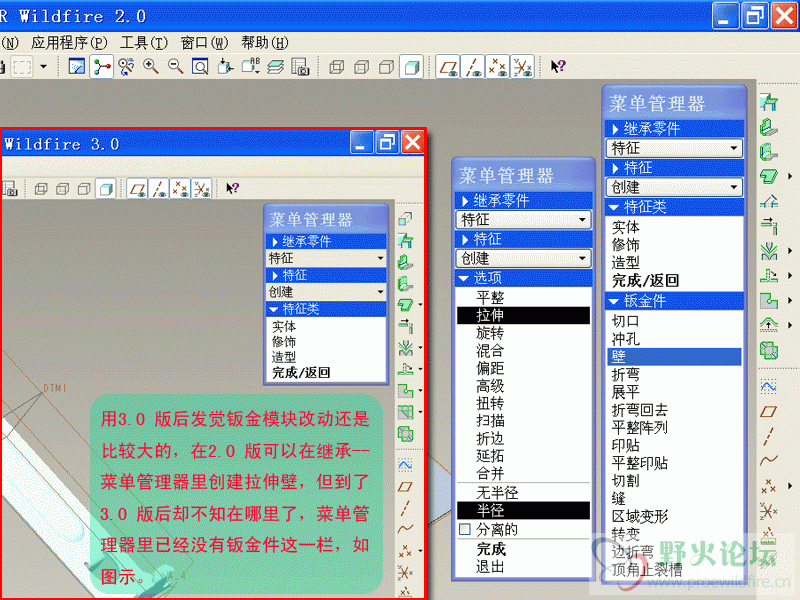Select 平整阵列 in the 钣金件 list
This screenshot has width=800, height=600.
tap(640, 428)
